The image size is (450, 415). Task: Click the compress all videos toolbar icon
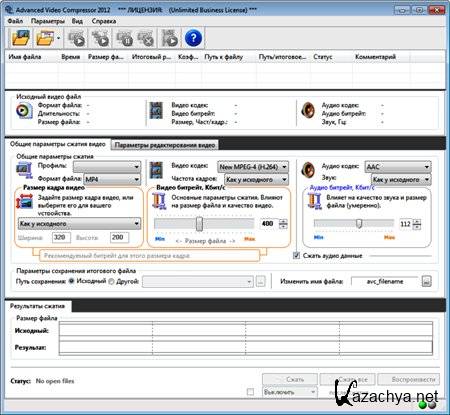click(100, 38)
